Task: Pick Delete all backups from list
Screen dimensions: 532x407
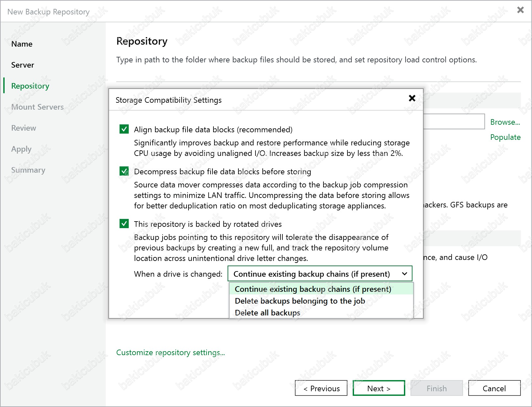Action: 267,313
